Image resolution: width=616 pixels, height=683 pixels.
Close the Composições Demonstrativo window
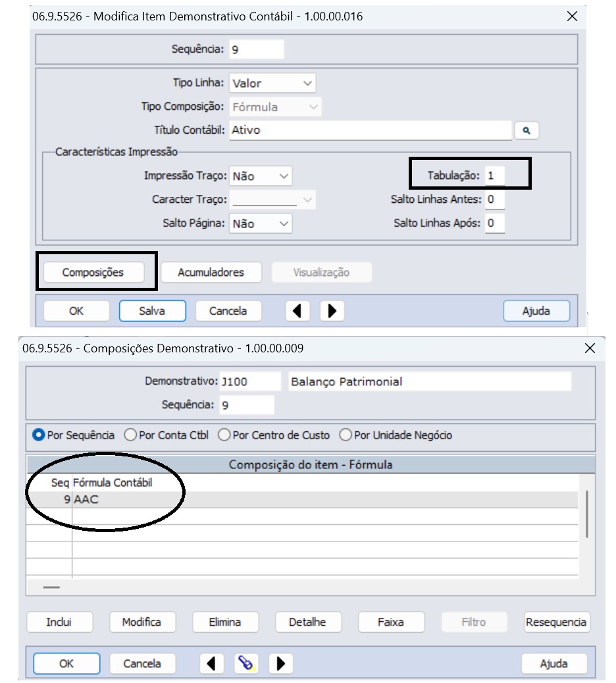pyautogui.click(x=590, y=348)
